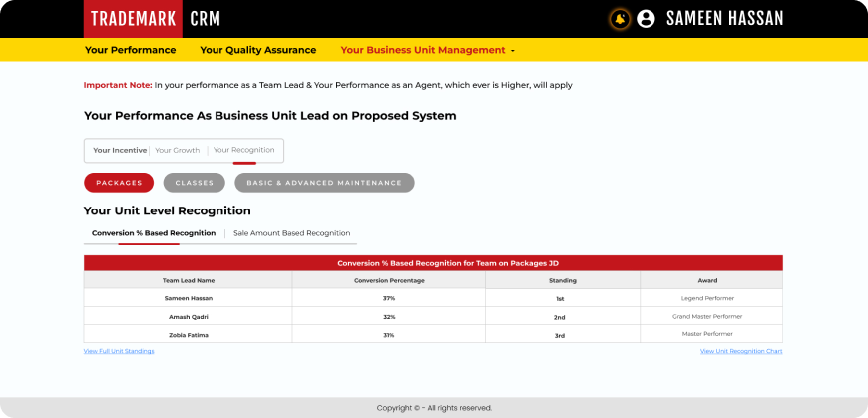The width and height of the screenshot is (868, 418).
Task: Open the user profile avatar icon
Action: pos(646,19)
